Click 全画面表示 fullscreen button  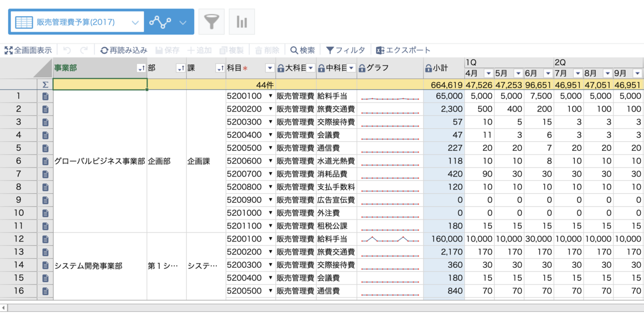pos(28,50)
